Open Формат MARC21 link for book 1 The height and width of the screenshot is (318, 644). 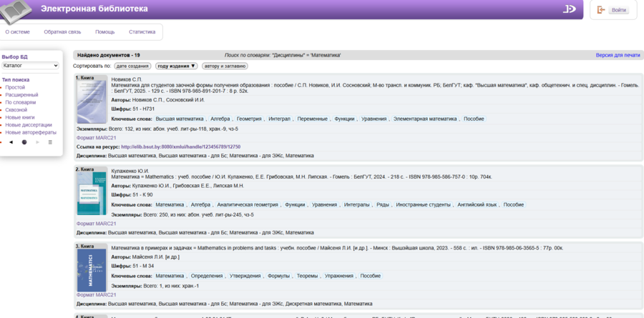96,138
